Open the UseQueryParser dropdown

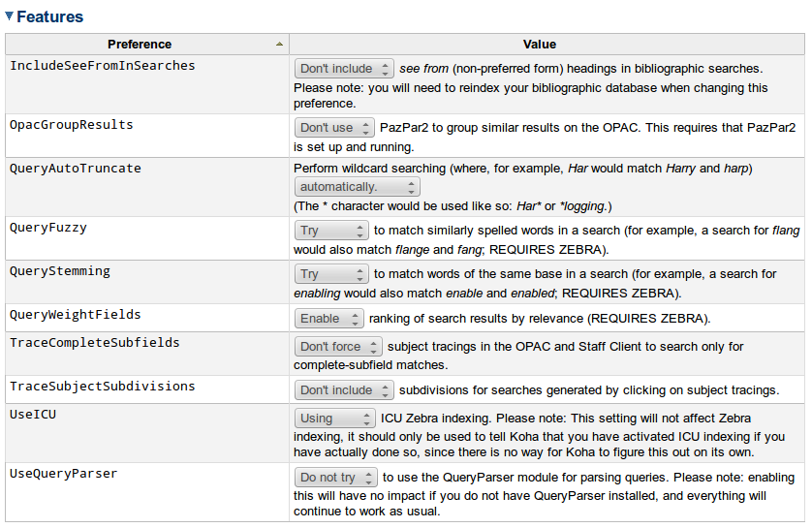pyautogui.click(x=334, y=478)
